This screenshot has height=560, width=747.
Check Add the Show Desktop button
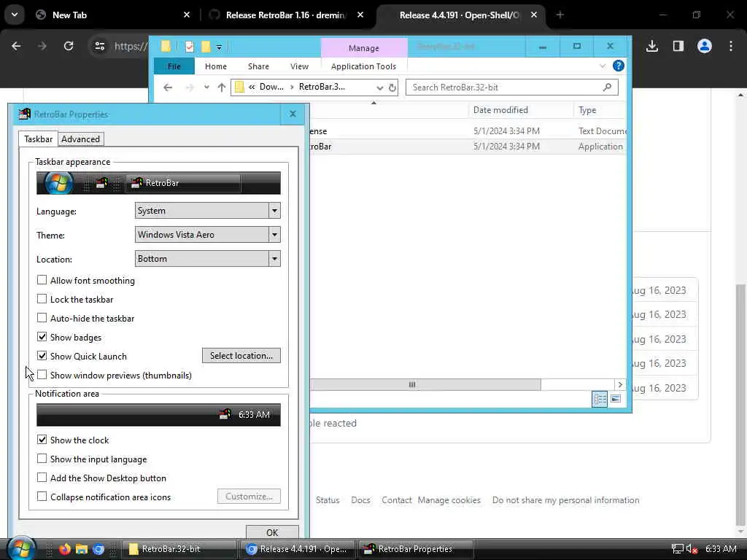pos(42,478)
